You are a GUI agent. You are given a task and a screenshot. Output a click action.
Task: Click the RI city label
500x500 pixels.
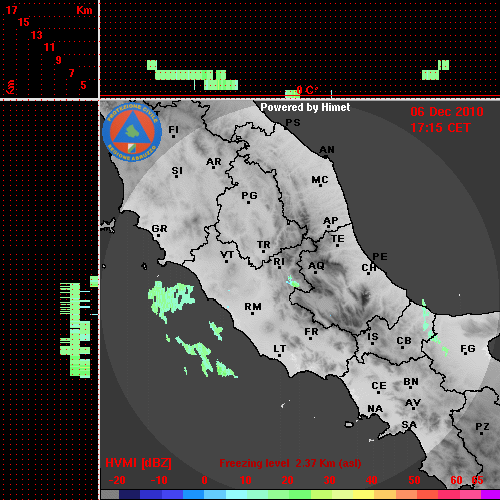pos(279,262)
